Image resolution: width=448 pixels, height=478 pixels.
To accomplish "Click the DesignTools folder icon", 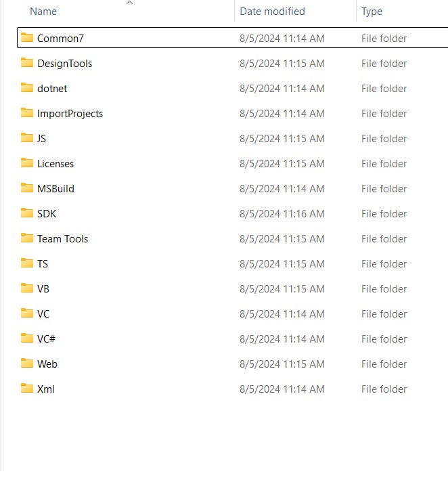I will click(x=27, y=63).
